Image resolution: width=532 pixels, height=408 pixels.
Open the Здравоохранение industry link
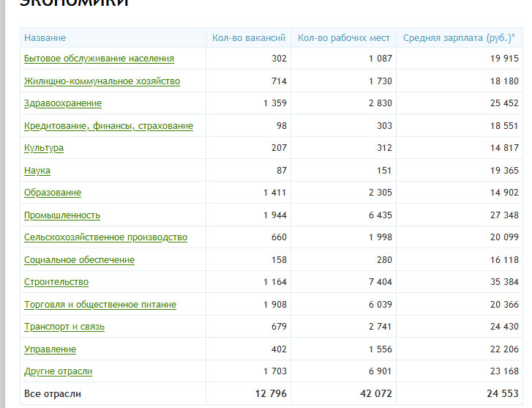pyautogui.click(x=63, y=103)
